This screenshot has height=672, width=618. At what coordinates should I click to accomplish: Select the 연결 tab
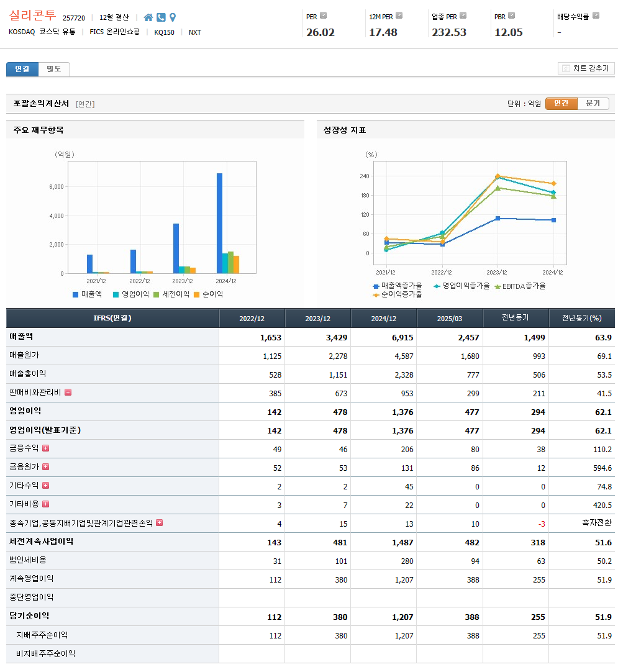click(x=22, y=69)
